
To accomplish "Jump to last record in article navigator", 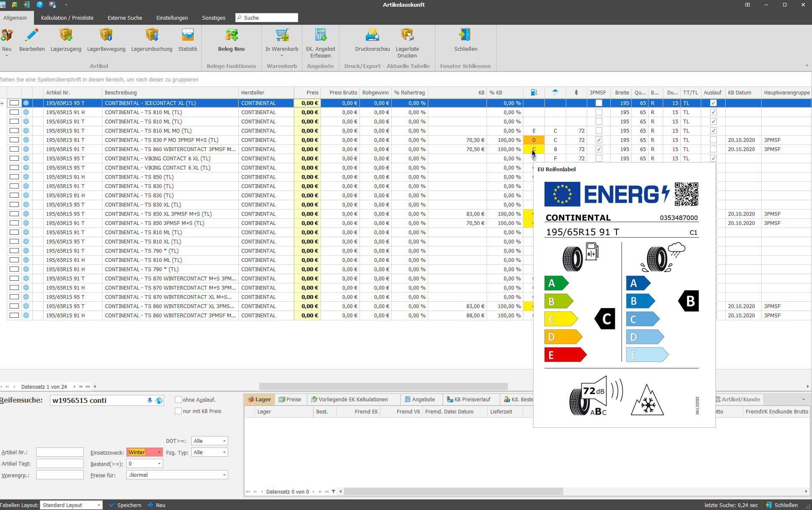I will click(88, 387).
